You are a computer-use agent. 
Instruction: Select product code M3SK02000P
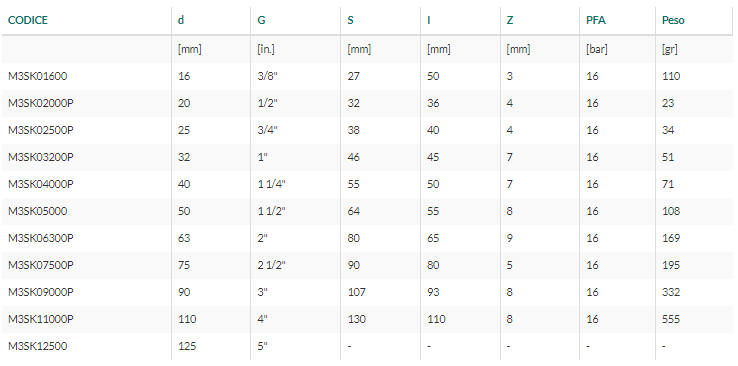40,103
